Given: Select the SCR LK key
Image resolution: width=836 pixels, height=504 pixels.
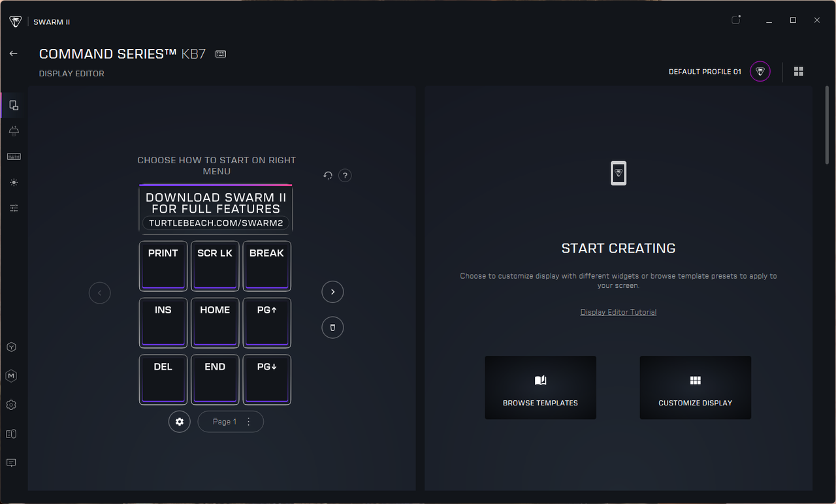Looking at the screenshot, I should [215, 266].
